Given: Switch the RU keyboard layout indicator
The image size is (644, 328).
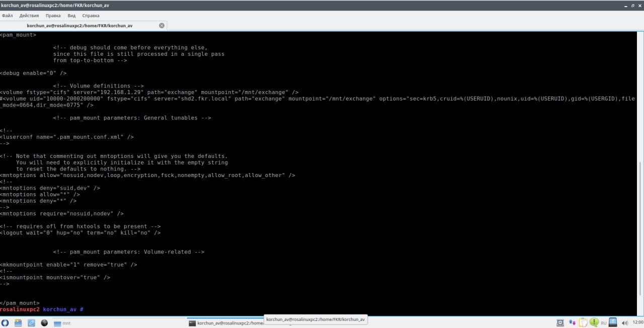Looking at the screenshot, I should pyautogui.click(x=604, y=323).
